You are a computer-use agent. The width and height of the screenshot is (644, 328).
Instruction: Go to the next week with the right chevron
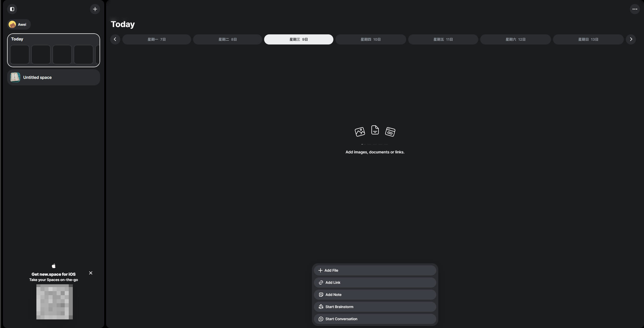point(631,39)
